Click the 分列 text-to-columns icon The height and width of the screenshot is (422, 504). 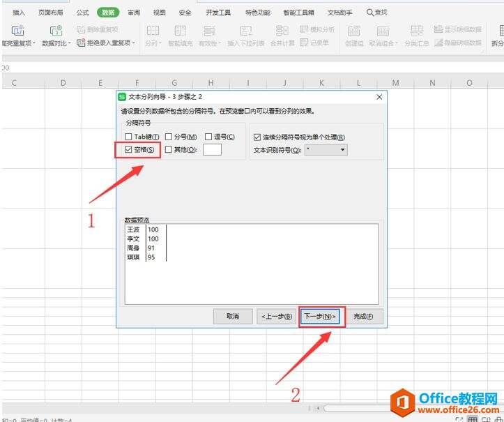pyautogui.click(x=153, y=31)
